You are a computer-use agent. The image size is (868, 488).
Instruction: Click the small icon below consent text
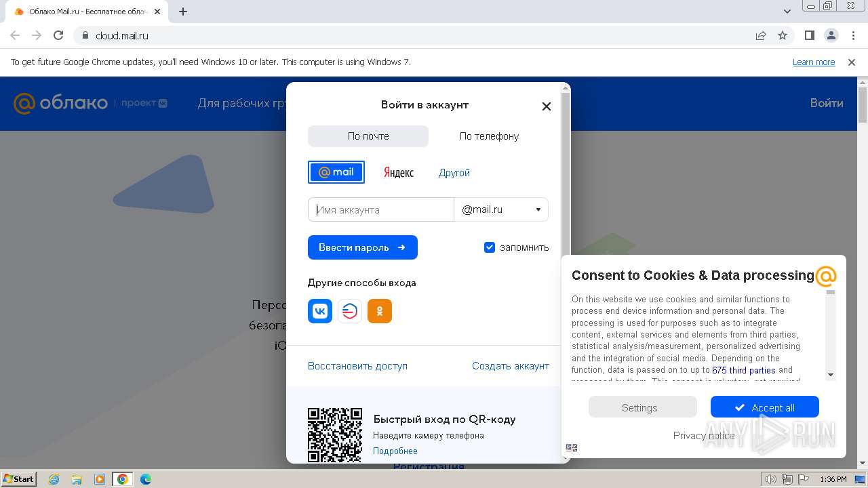coord(572,447)
